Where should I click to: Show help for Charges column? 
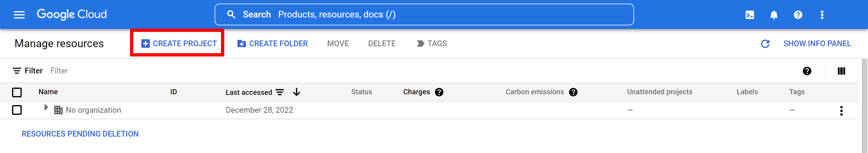coord(439,92)
